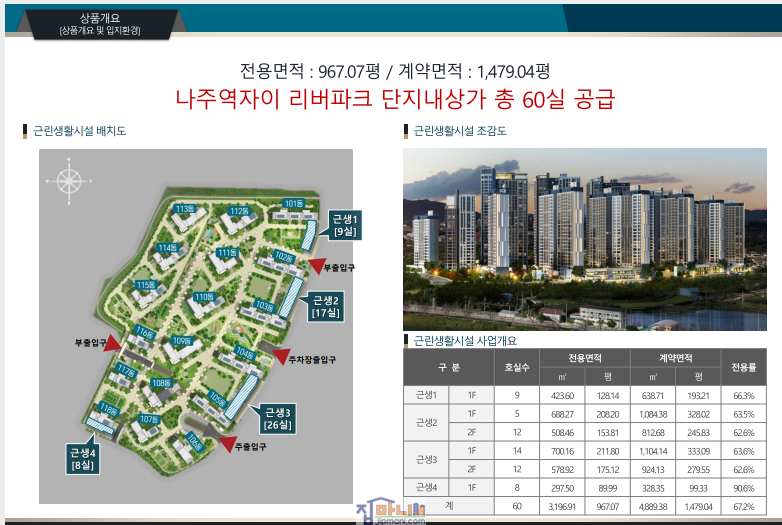Viewport: 782px width, 525px height.
Task: Click the 근생2 row label in the table
Action: pyautogui.click(x=426, y=422)
